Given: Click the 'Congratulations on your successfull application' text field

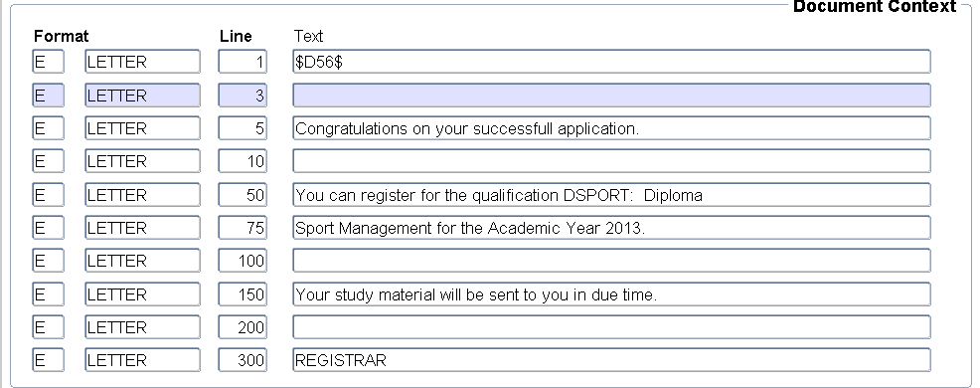Looking at the screenshot, I should click(x=611, y=128).
